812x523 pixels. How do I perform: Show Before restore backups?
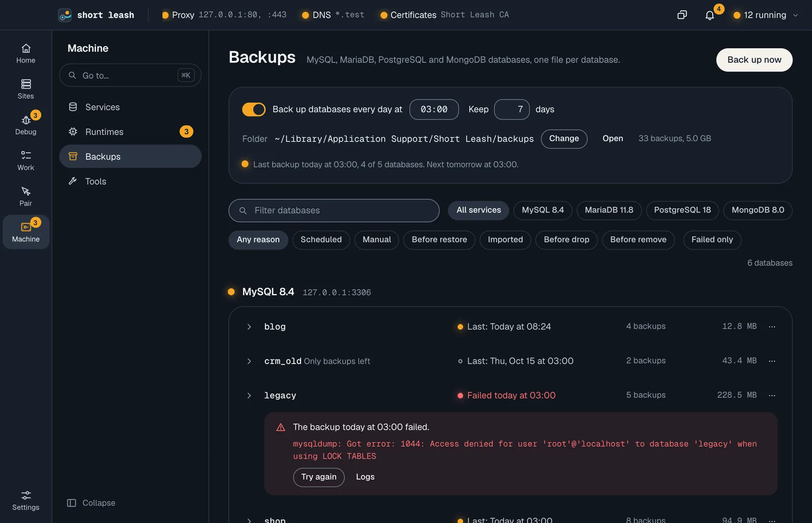[x=439, y=239]
